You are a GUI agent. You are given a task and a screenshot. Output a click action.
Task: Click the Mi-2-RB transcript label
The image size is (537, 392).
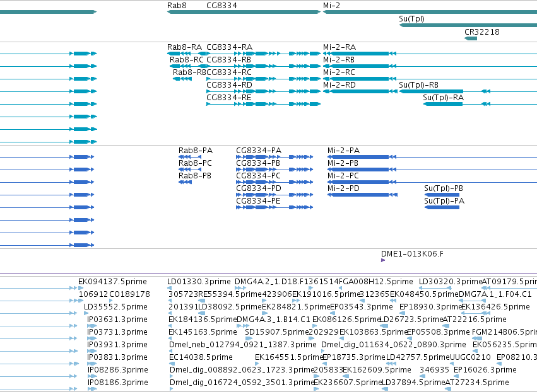tap(339, 59)
